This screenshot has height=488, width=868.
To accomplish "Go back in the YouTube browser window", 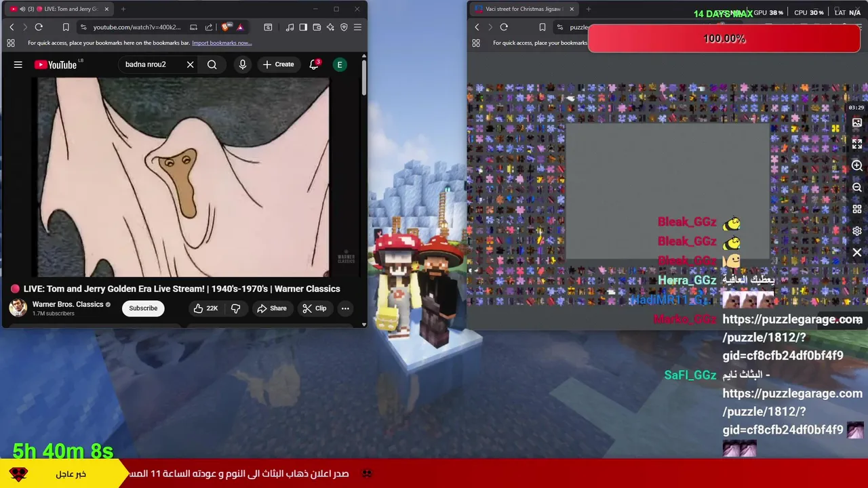I will pyautogui.click(x=12, y=27).
